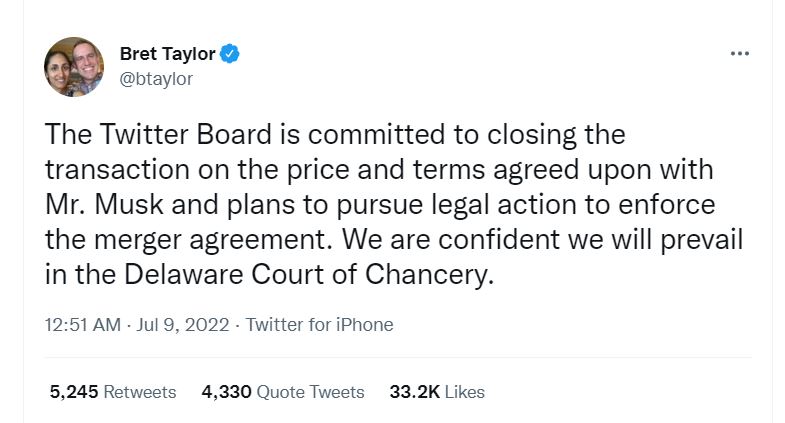Click the 5,245 retweet count number
The height and width of the screenshot is (423, 785).
[x=74, y=392]
